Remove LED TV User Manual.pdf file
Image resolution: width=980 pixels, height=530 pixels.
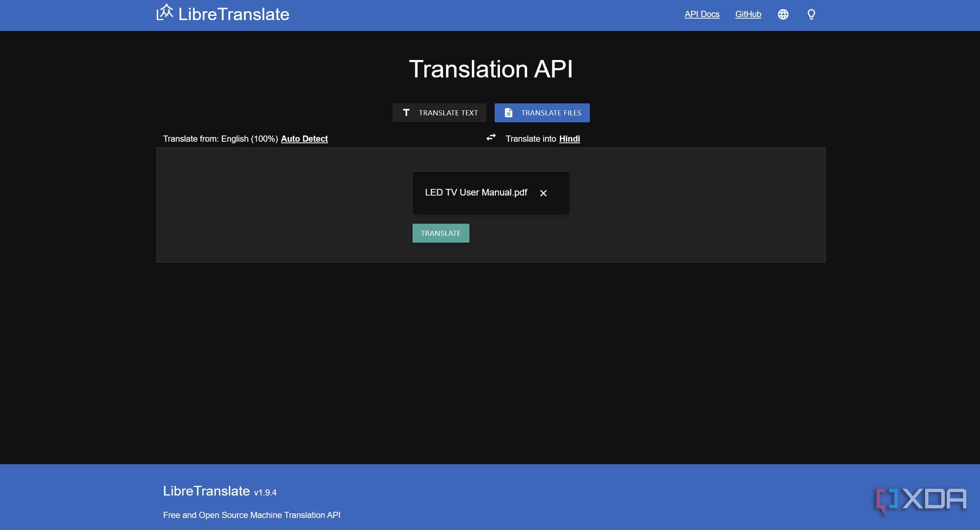click(543, 193)
